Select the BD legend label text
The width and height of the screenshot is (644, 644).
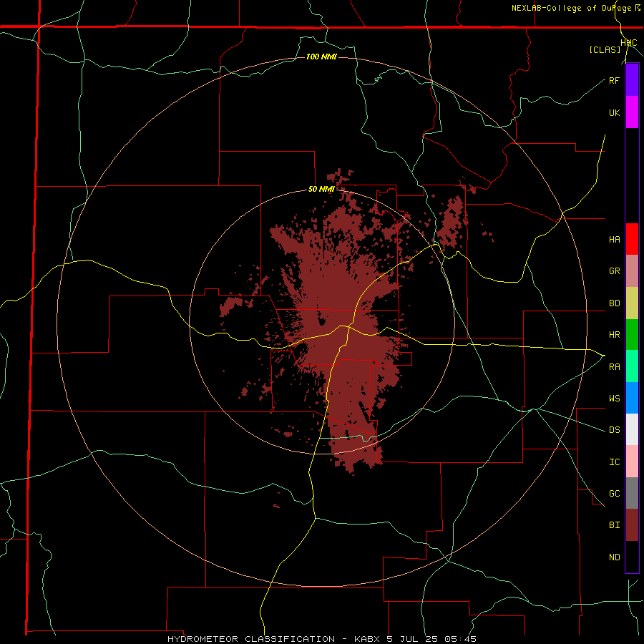(x=614, y=303)
